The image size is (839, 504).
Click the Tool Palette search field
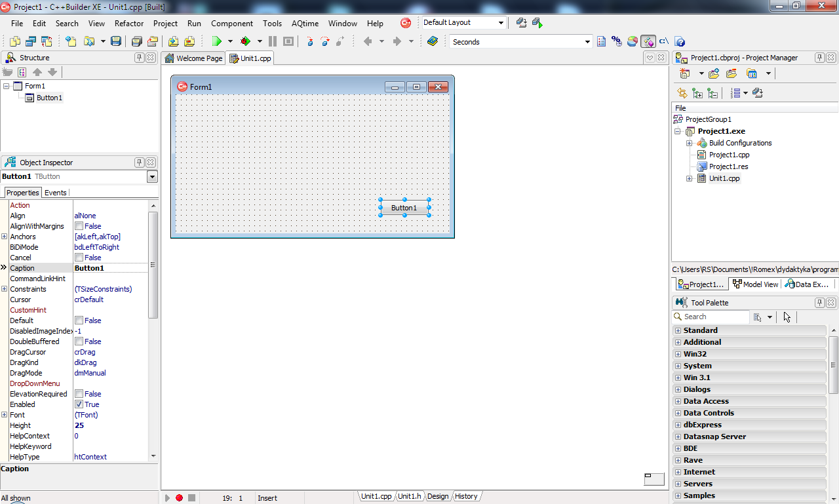click(711, 317)
